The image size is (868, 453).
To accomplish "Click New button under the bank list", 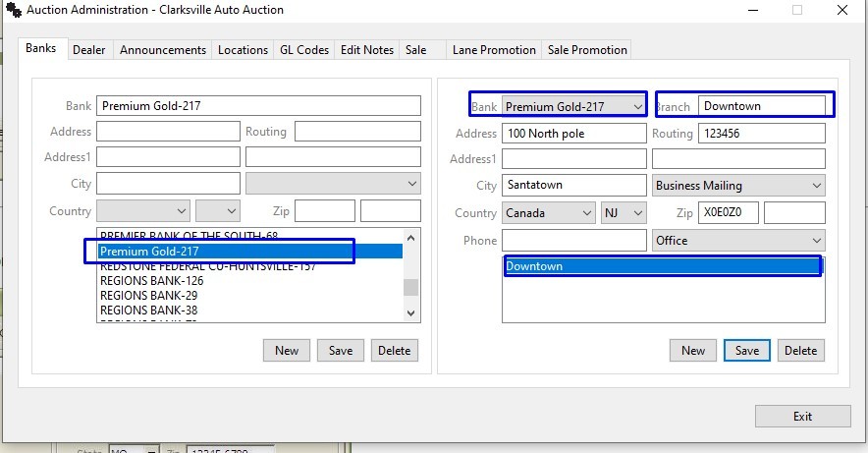I will click(287, 351).
